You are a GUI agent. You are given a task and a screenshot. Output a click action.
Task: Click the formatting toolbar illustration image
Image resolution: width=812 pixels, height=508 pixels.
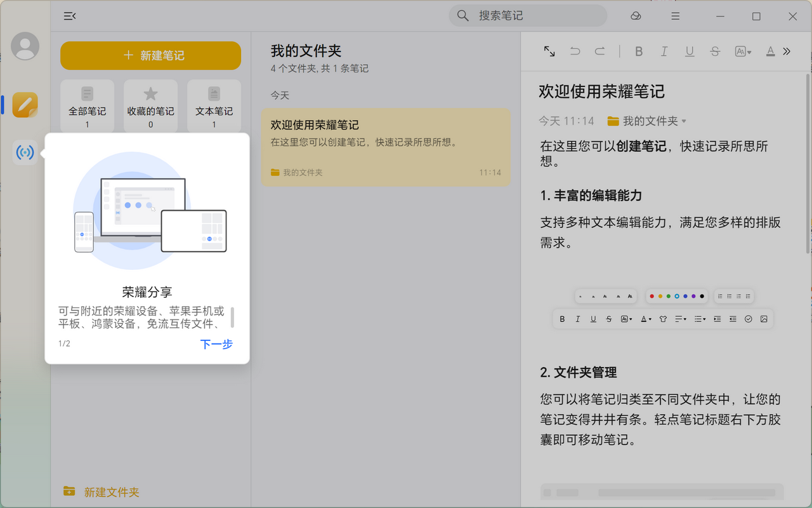coord(664,308)
